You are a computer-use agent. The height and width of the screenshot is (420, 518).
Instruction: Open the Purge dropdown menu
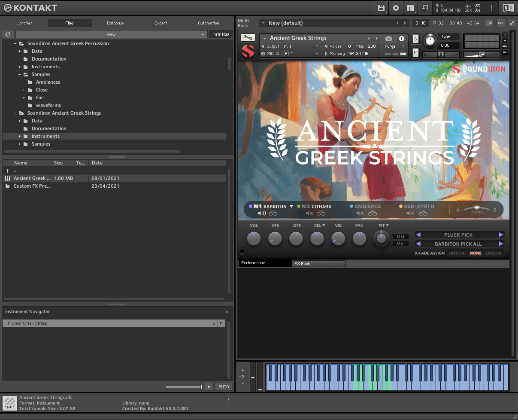click(394, 46)
